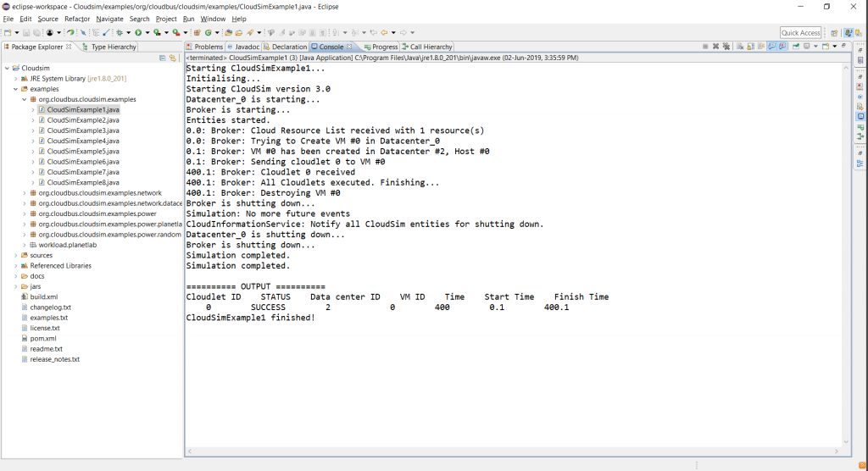The image size is (868, 471).
Task: Open the New file dropdown arrow
Action: tap(17, 33)
